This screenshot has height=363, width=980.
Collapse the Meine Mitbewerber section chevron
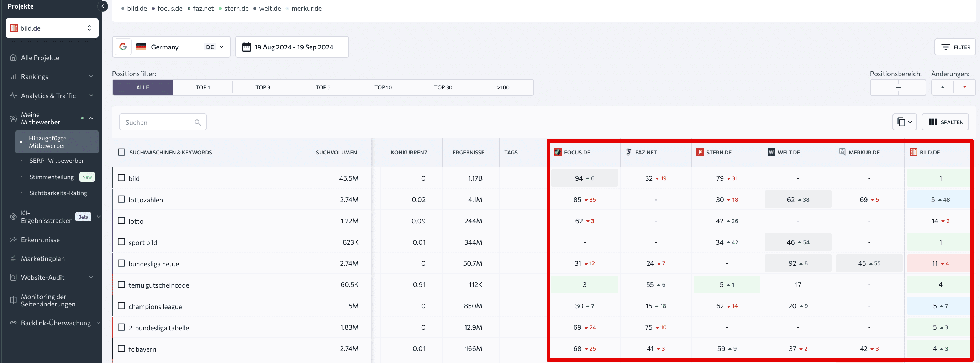[x=91, y=119]
